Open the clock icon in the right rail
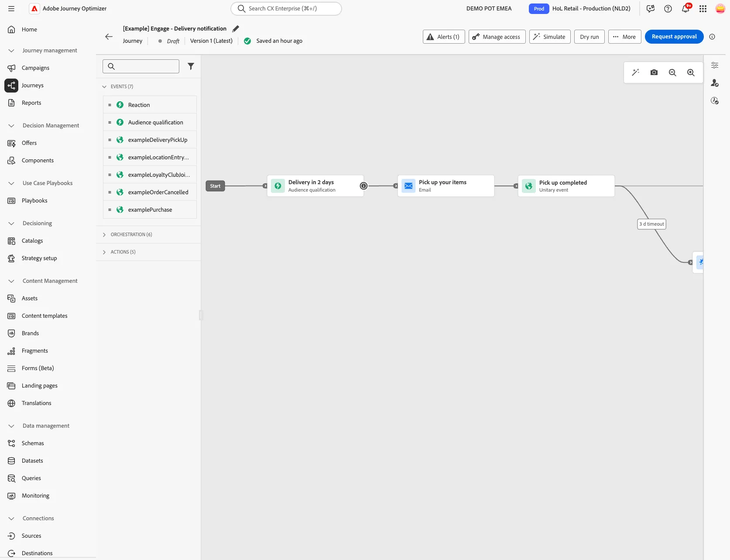 (715, 101)
